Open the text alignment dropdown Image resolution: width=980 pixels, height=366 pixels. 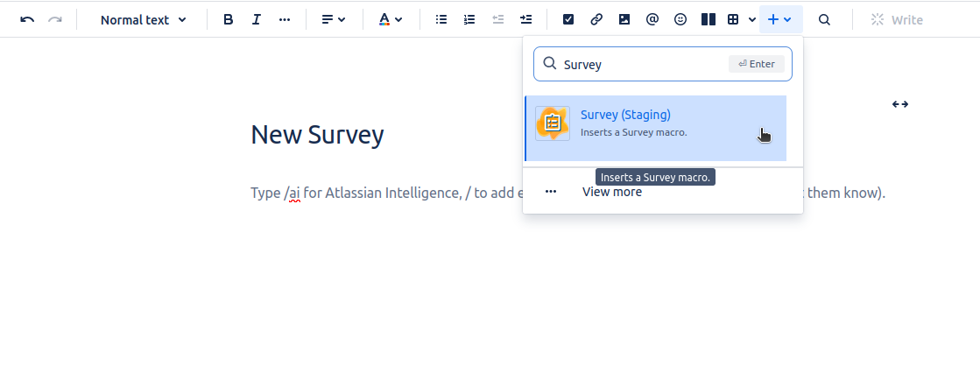click(x=334, y=19)
